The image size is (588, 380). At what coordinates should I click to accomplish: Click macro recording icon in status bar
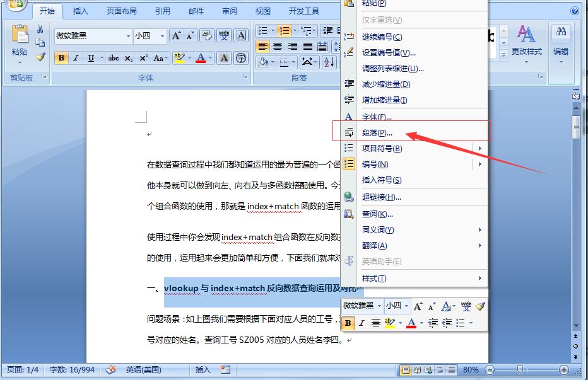(225, 370)
